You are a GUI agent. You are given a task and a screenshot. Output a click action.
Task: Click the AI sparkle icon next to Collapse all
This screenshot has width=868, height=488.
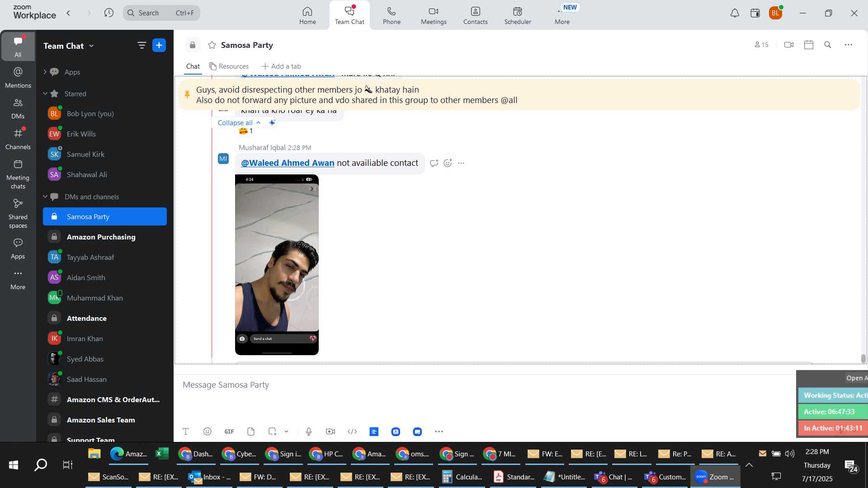pos(272,122)
